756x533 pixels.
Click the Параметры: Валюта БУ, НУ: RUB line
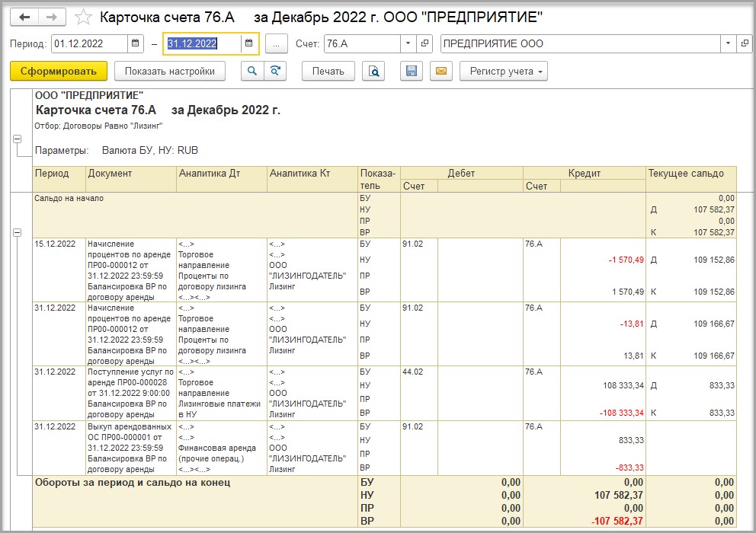click(116, 150)
